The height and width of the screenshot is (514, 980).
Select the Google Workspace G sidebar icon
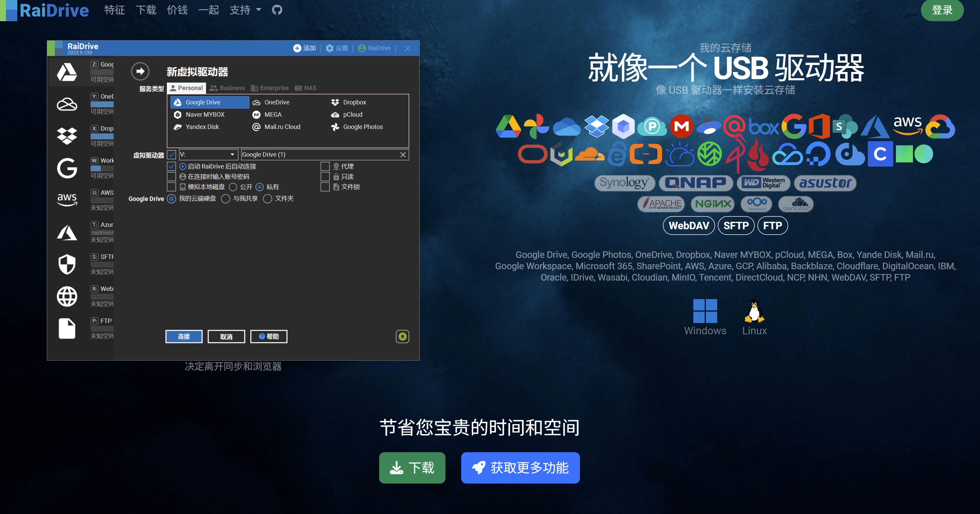[x=67, y=168]
